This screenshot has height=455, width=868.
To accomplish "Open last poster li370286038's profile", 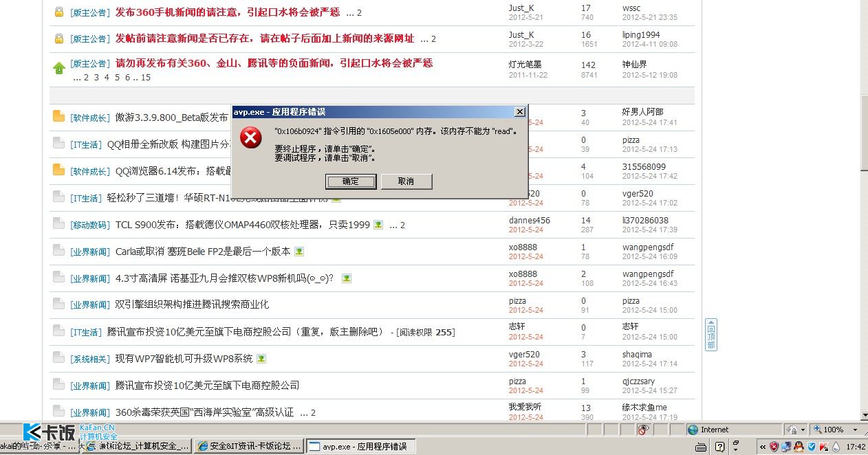I will (645, 221).
